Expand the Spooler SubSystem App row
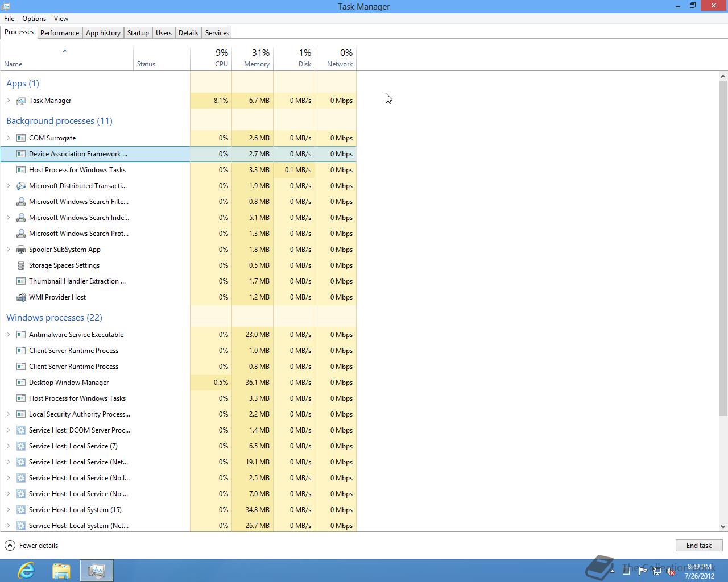This screenshot has height=582, width=728. pos(8,250)
